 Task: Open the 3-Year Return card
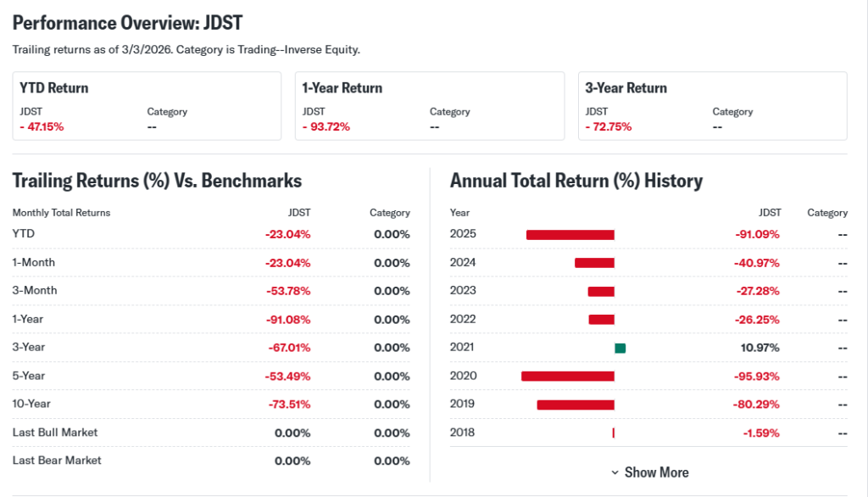pyautogui.click(x=712, y=106)
